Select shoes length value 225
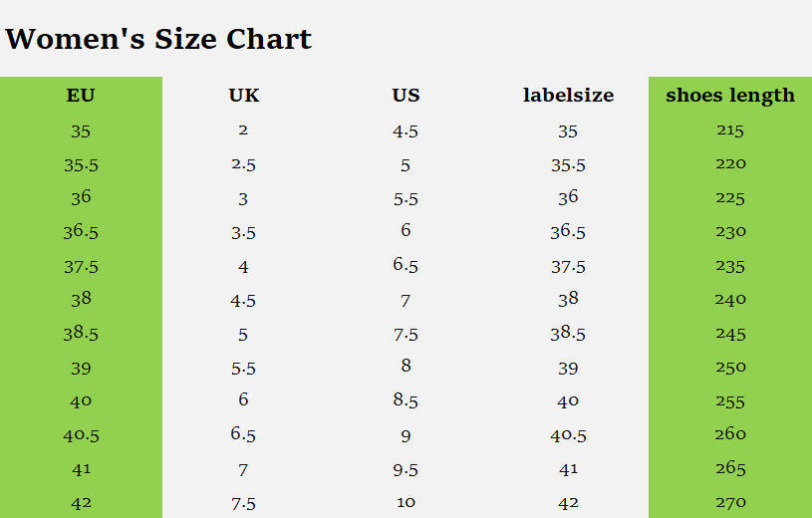Image resolution: width=812 pixels, height=518 pixels. pyautogui.click(x=730, y=197)
